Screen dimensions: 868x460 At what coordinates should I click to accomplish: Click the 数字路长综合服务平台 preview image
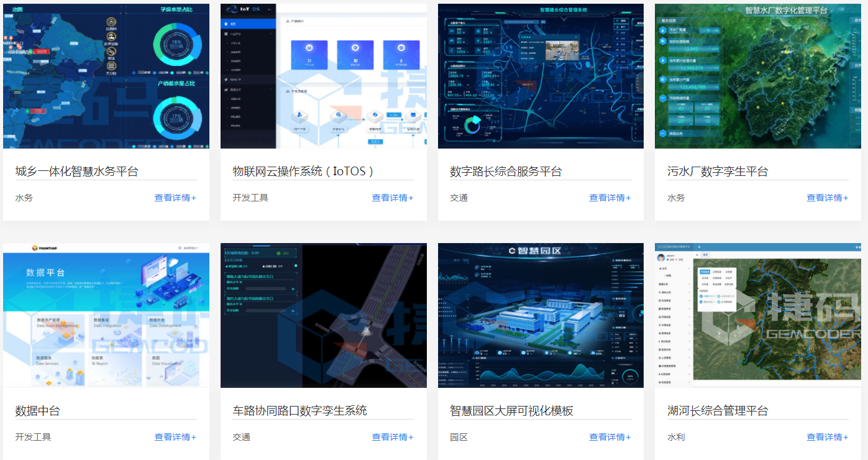click(x=541, y=76)
